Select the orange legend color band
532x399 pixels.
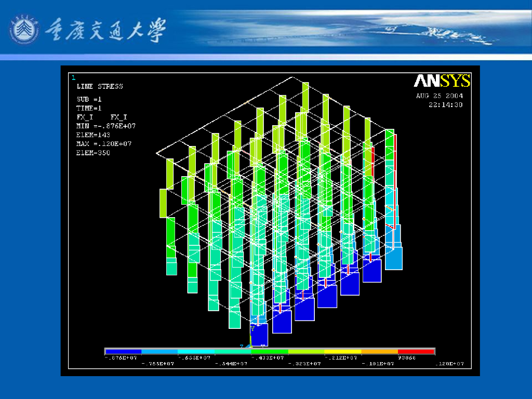[380, 352]
